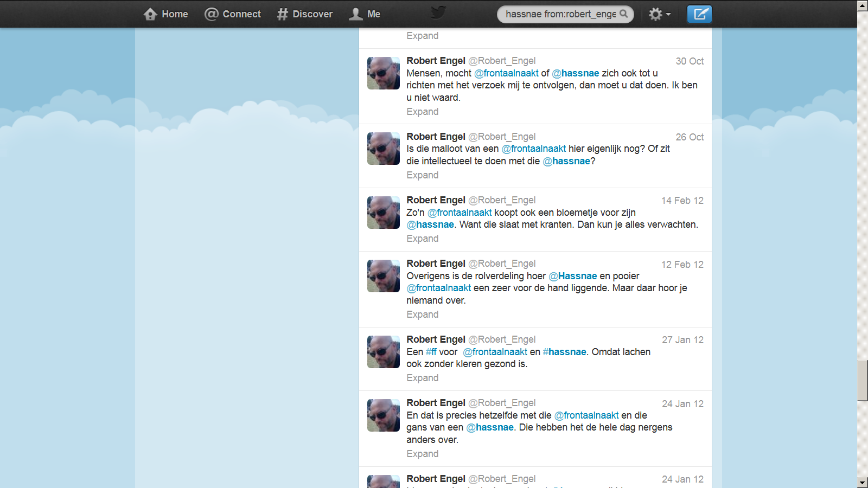Click the #hassnae hashtag link
The width and height of the screenshot is (868, 488).
point(564,352)
